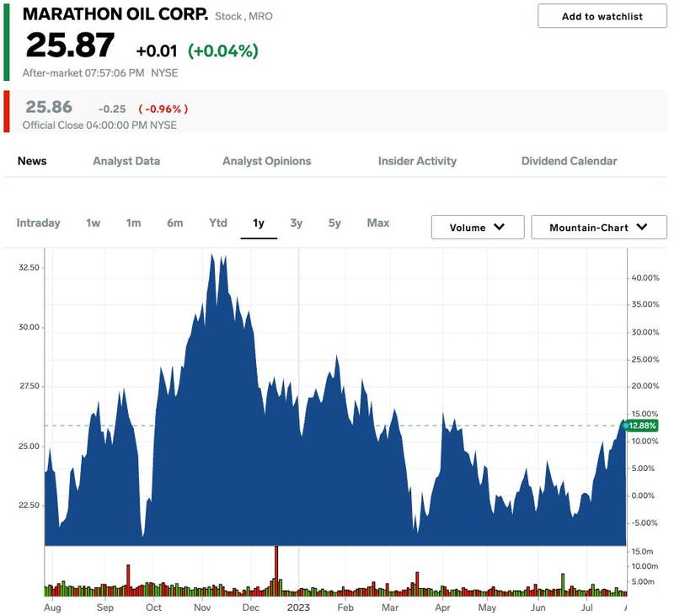Click the after-market price 25.87
The image size is (674, 616).
[70, 45]
